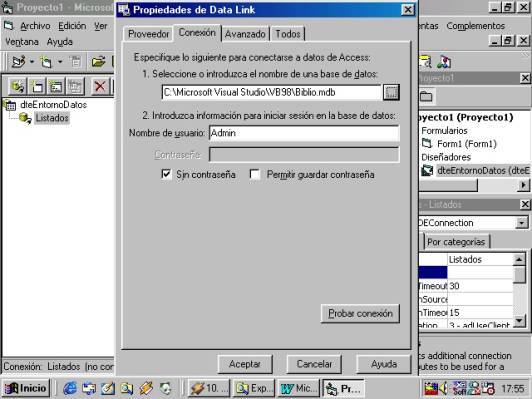Select dteEntornoDatos designer in project tree
Screen dimensions: 532x399
click(x=483, y=171)
